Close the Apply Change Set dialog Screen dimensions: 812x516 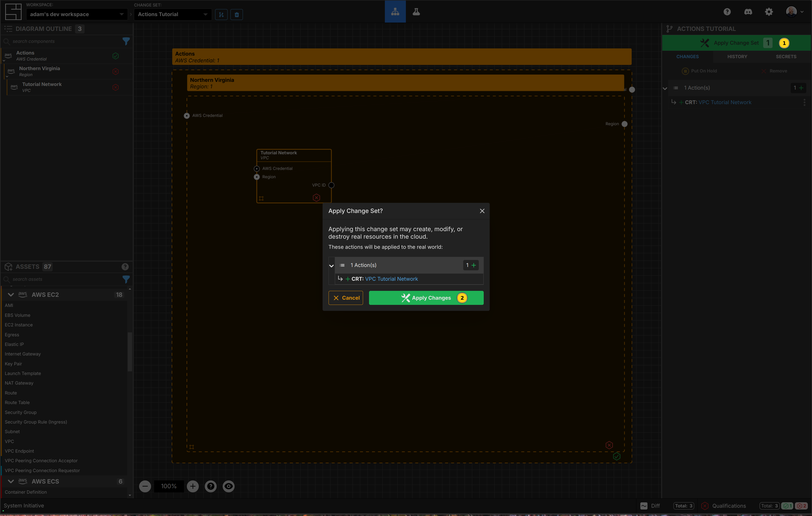pyautogui.click(x=482, y=211)
